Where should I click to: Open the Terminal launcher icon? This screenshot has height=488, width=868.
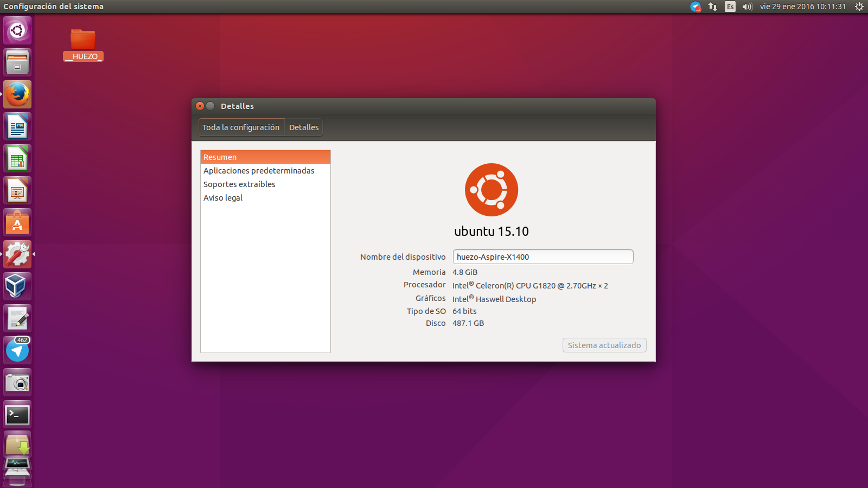pyautogui.click(x=17, y=414)
